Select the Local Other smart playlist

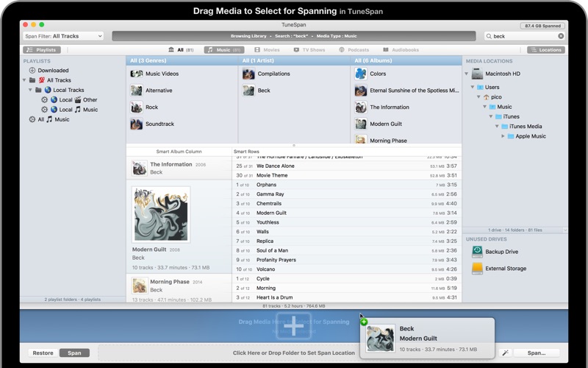(x=69, y=99)
